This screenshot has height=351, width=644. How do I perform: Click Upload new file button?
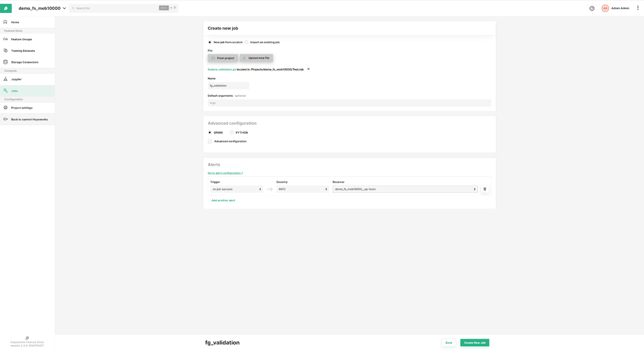[x=256, y=58]
